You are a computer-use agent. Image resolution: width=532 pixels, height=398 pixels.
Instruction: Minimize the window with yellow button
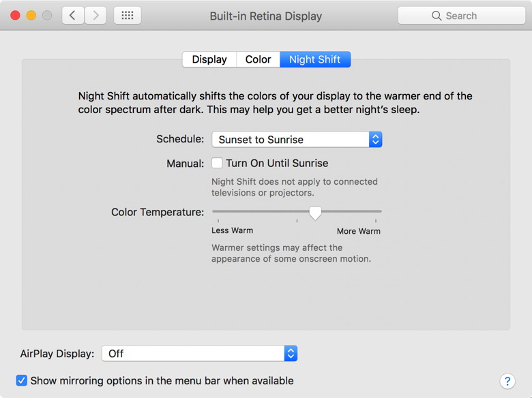coord(31,15)
